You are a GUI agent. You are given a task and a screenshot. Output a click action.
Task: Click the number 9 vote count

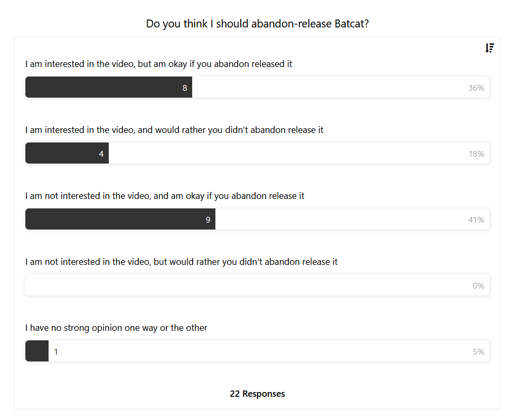click(x=208, y=220)
